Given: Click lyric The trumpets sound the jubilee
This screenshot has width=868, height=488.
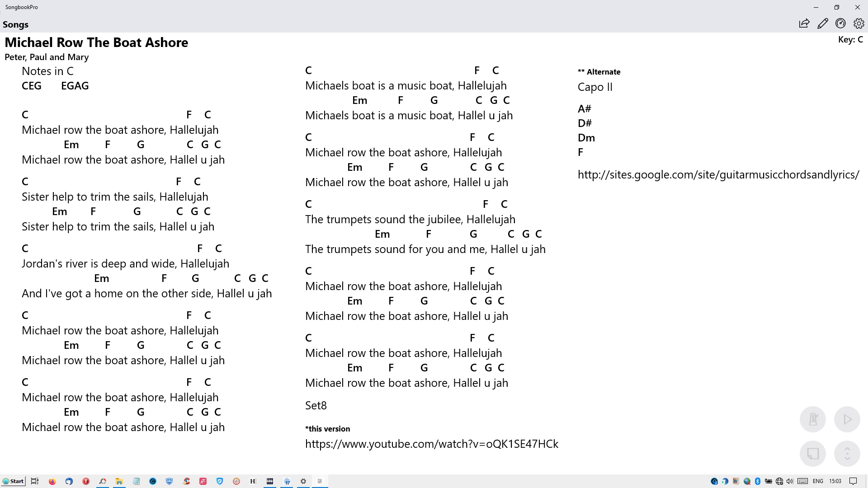Looking at the screenshot, I should [x=383, y=219].
